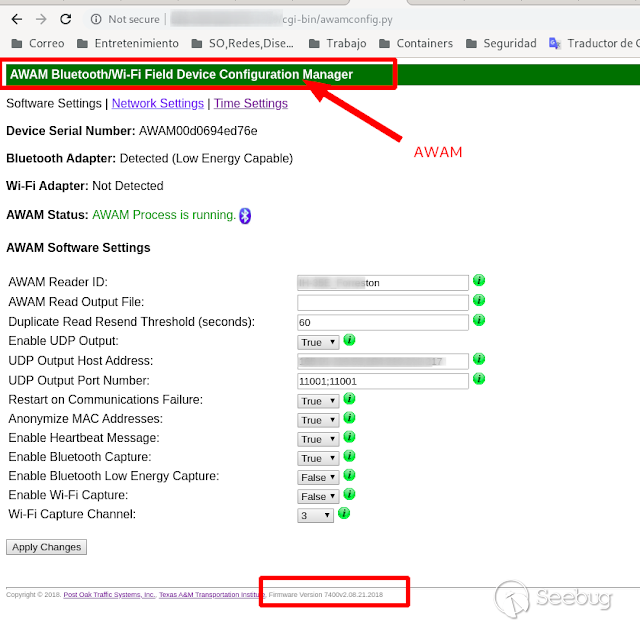Screen dimensions: 640x626
Task: Focus the AWAM Read Output File field
Action: (x=383, y=303)
